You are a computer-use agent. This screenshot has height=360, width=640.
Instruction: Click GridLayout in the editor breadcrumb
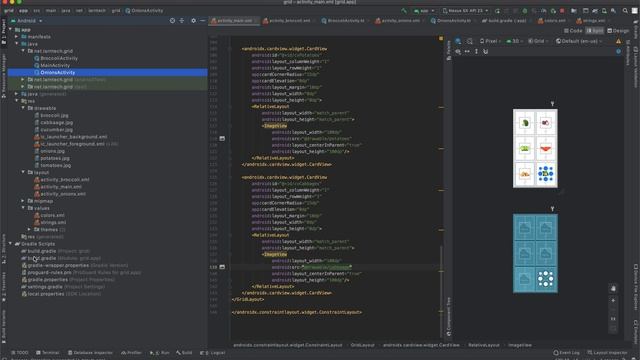362,345
